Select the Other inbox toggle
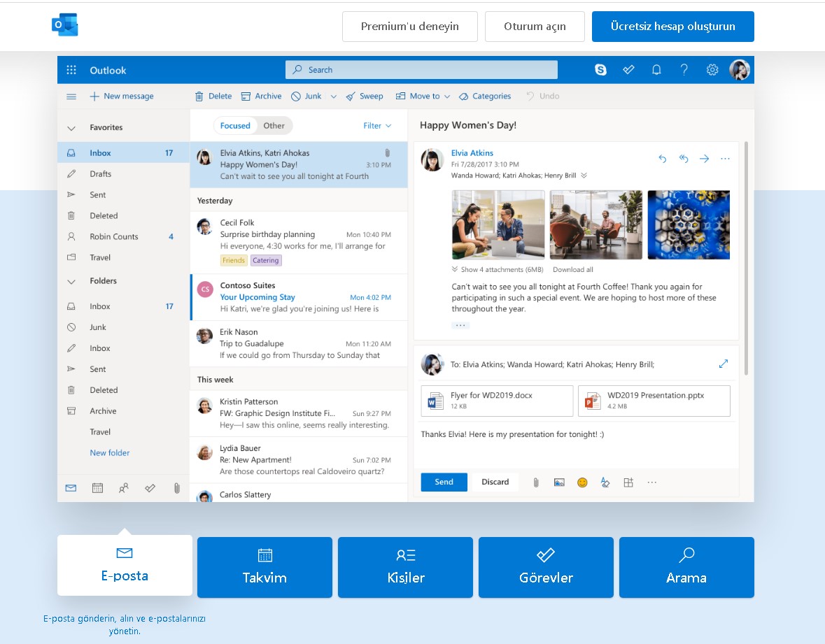The width and height of the screenshot is (825, 644). [274, 126]
